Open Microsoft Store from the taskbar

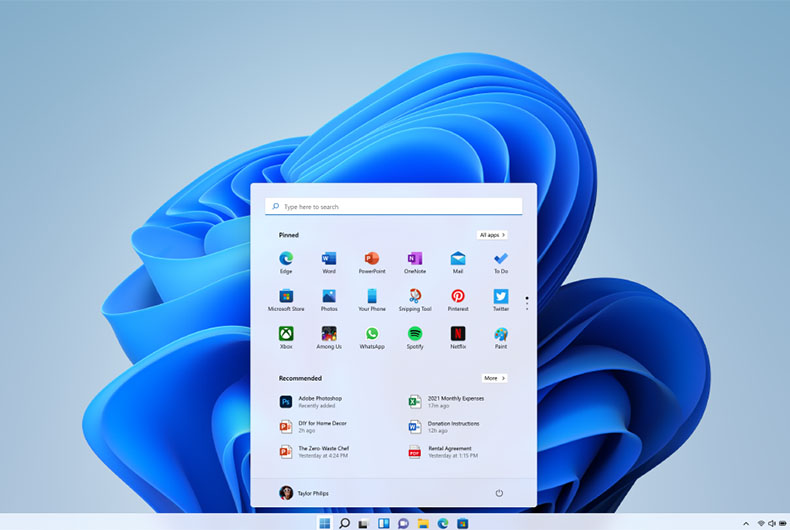click(x=463, y=523)
